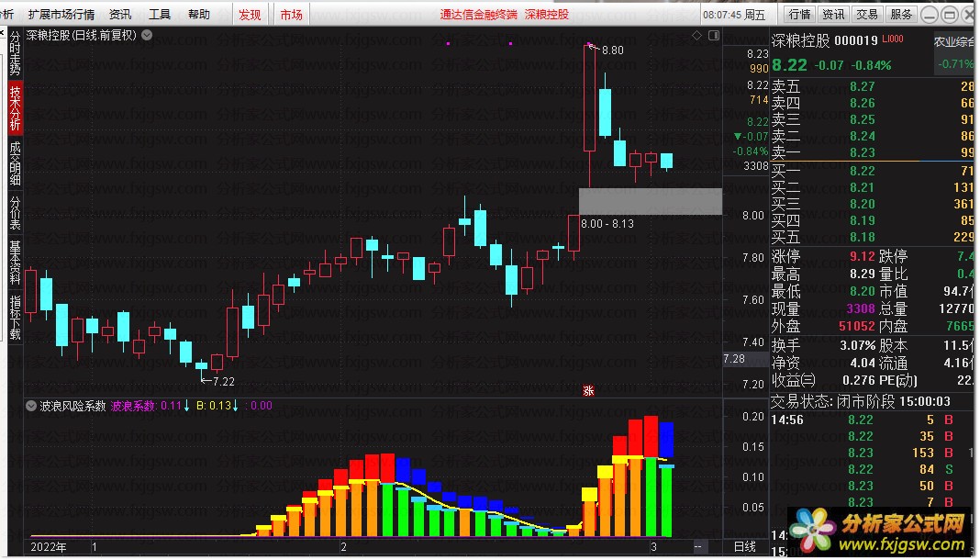Click the B: 0.13 indicator value

[214, 406]
